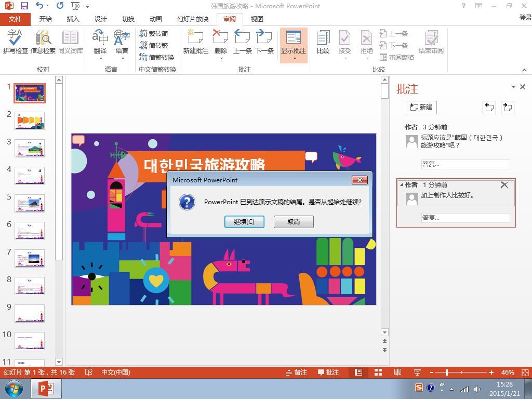Click 新建 in the 批注 pane
The height and width of the screenshot is (399, 532).
[x=421, y=107]
